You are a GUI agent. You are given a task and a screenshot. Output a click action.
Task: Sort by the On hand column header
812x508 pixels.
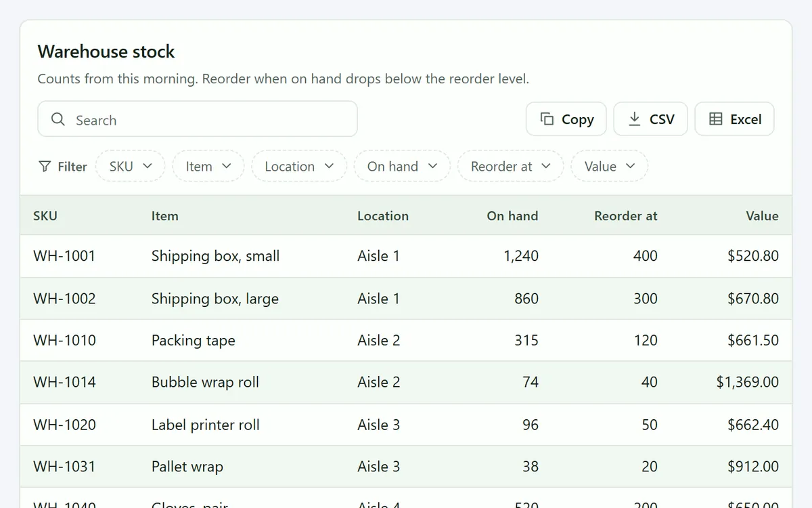(x=512, y=216)
